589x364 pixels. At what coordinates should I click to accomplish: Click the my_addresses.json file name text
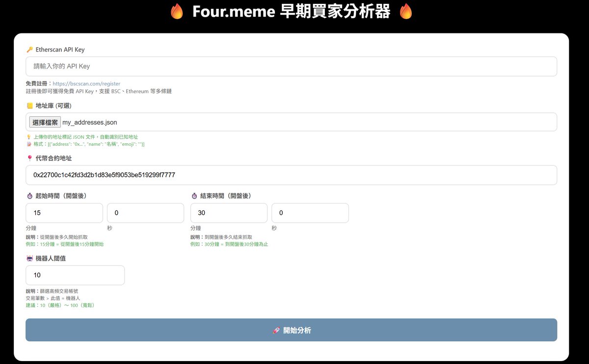tap(91, 122)
